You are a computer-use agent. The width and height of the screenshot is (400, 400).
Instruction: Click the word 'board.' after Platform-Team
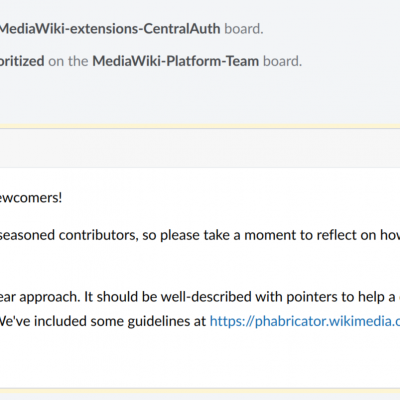click(283, 61)
